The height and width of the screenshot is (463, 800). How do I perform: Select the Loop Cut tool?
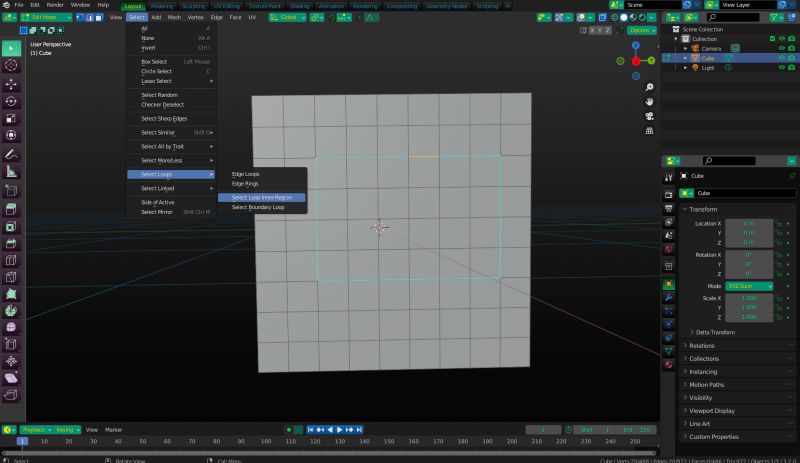tap(11, 260)
